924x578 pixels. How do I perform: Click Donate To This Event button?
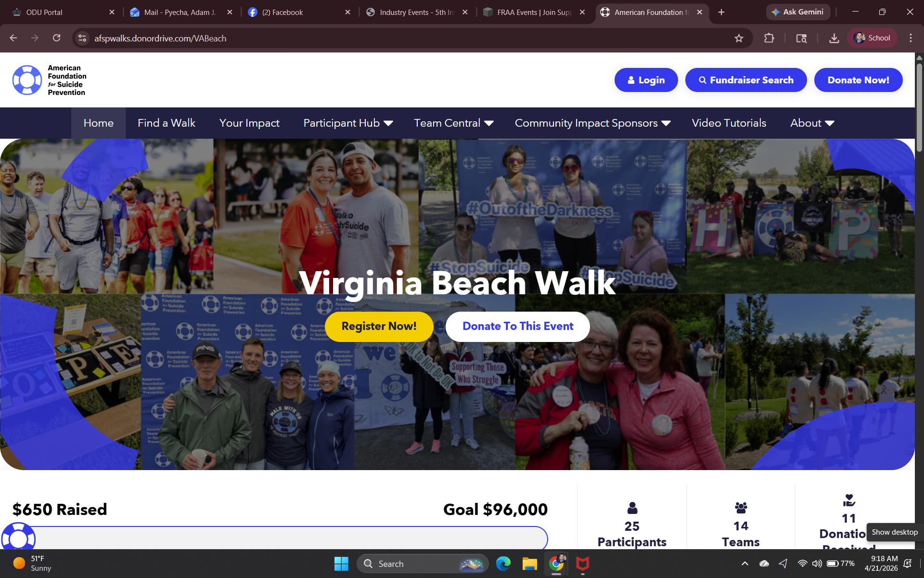(518, 326)
